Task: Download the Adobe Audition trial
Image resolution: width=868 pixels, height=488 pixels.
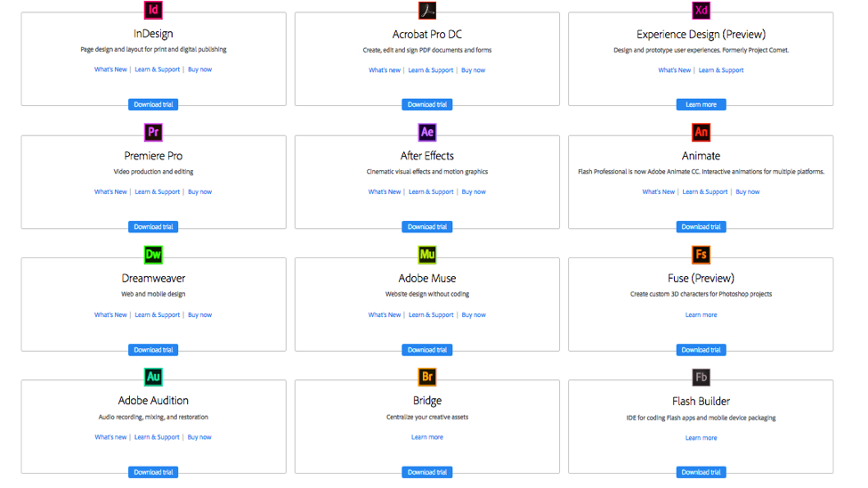Action: pyautogui.click(x=153, y=473)
